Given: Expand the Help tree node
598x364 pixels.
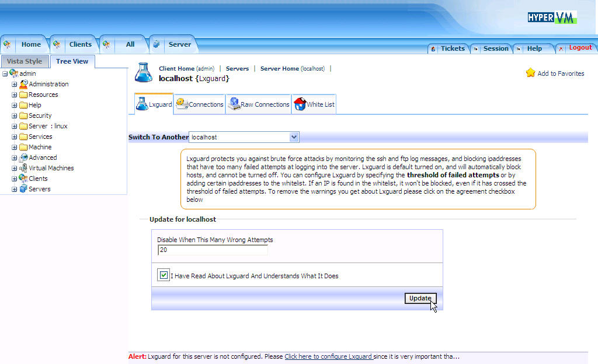Looking at the screenshot, I should point(14,105).
